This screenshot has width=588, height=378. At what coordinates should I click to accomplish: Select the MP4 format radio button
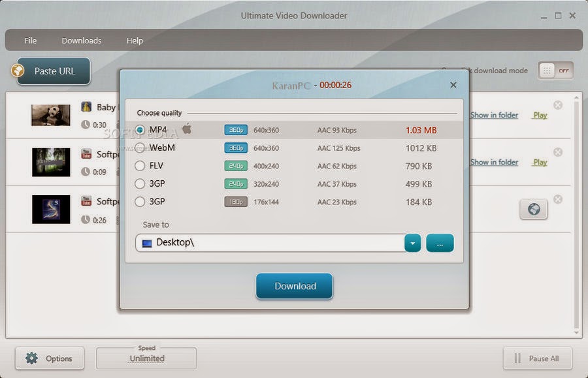(140, 130)
